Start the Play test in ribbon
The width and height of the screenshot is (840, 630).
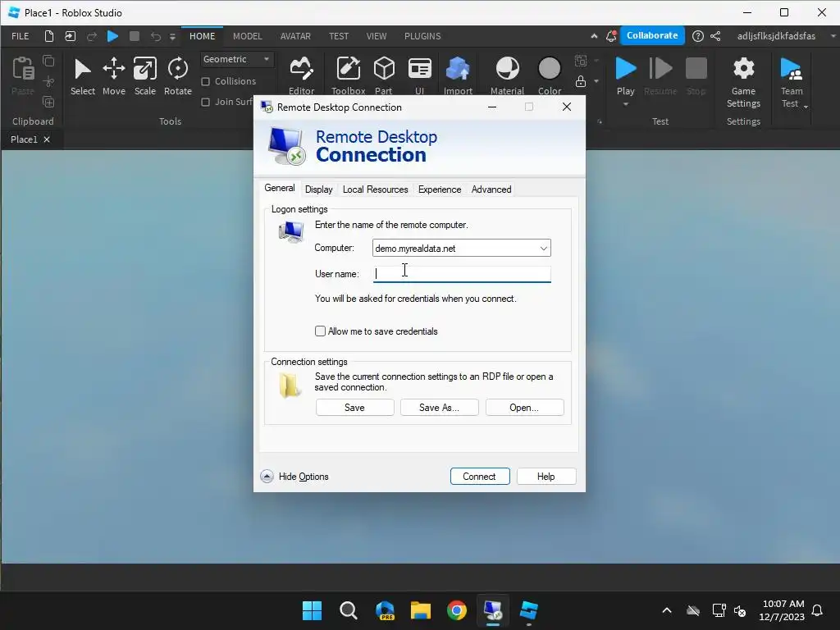click(626, 70)
